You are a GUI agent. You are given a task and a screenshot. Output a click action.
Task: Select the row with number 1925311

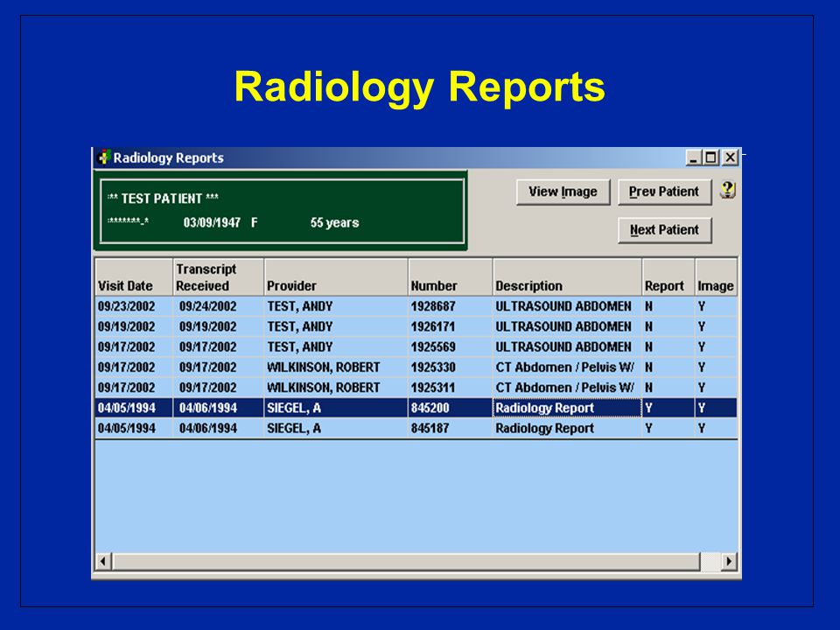(x=416, y=388)
